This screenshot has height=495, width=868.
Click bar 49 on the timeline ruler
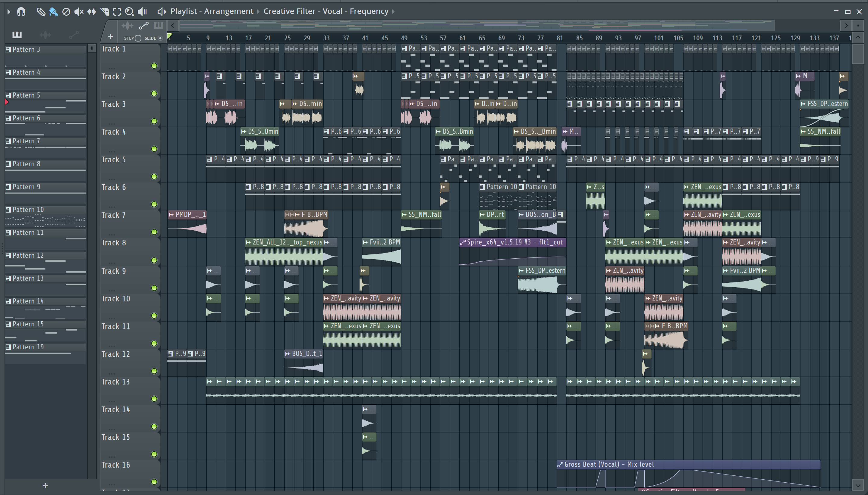404,38
